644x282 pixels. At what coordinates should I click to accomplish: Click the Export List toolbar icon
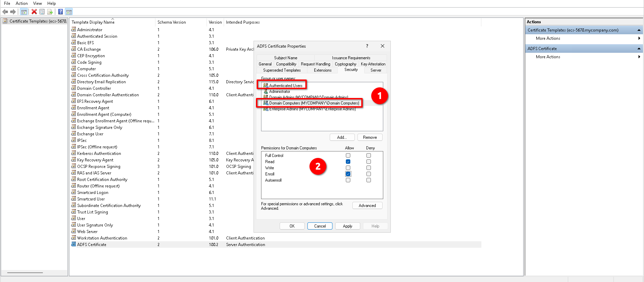[50, 12]
